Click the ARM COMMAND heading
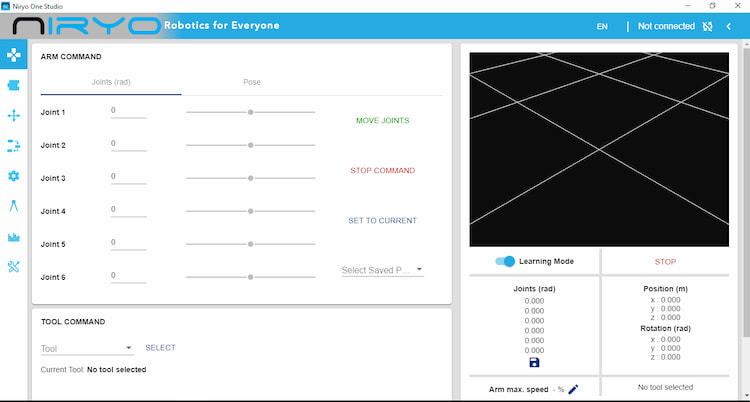 (71, 56)
